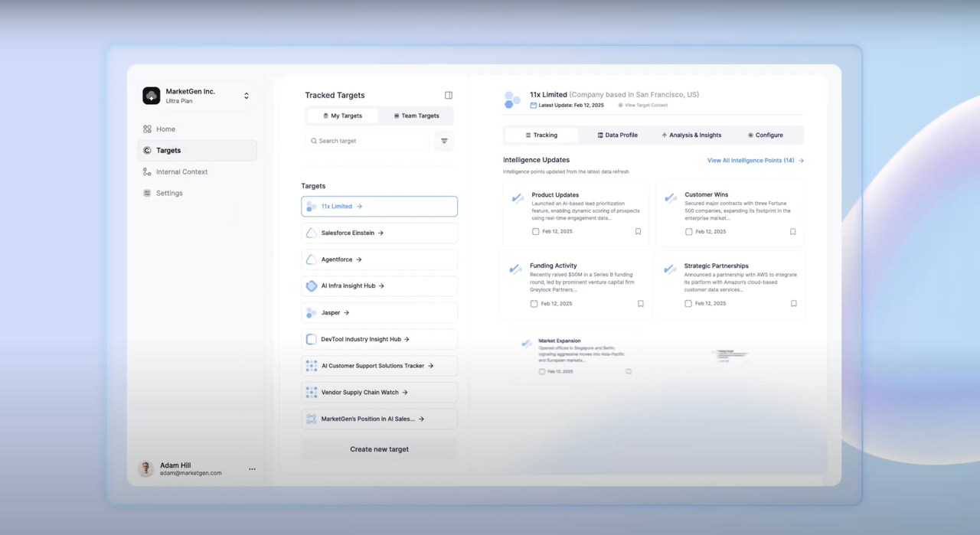Image resolution: width=980 pixels, height=535 pixels.
Task: Switch to the Analysis & Insights tab
Action: [x=691, y=135]
